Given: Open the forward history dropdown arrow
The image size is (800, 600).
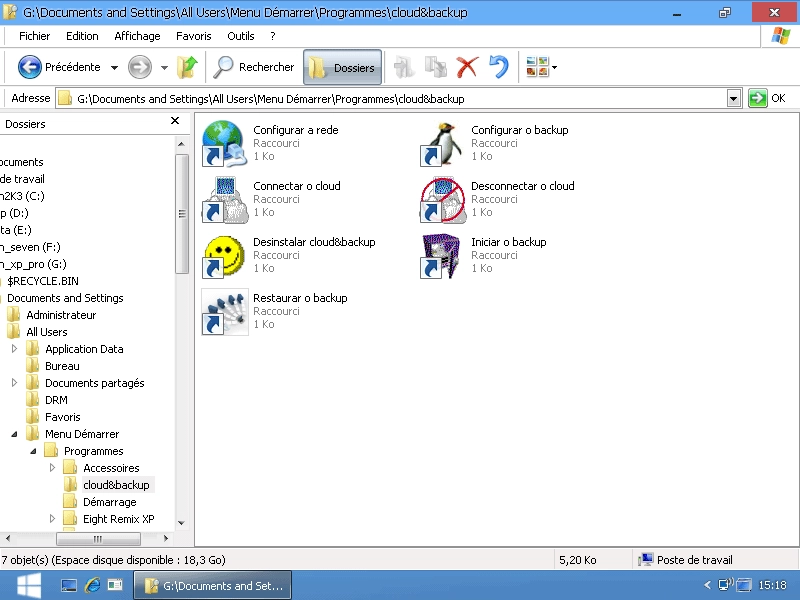Looking at the screenshot, I should pos(164,67).
